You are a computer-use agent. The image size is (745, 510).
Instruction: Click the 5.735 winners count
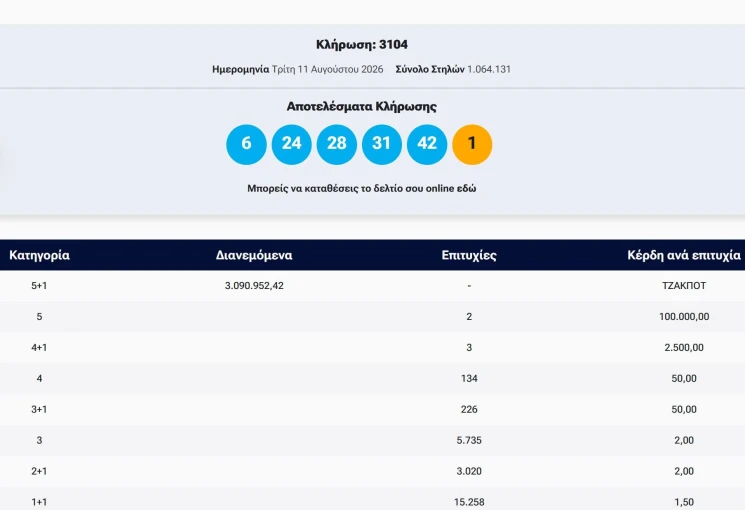pos(469,440)
